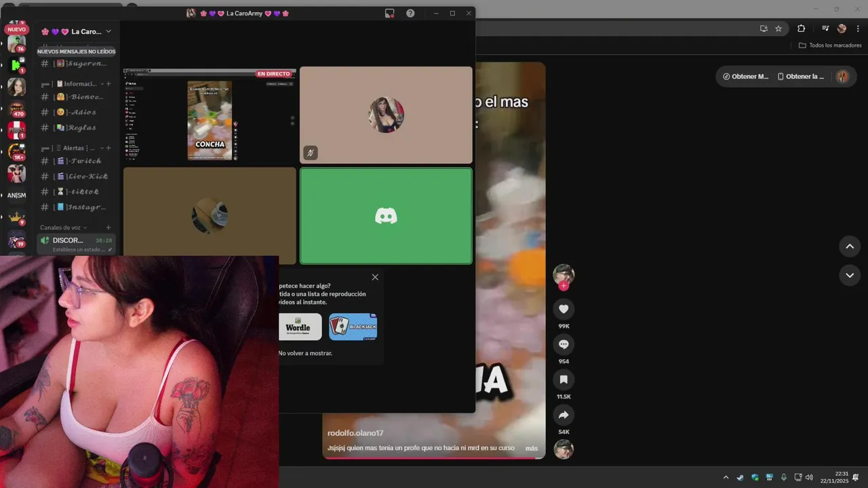The width and height of the screenshot is (868, 488).
Task: Launch the Blackjack activity card
Action: (353, 327)
